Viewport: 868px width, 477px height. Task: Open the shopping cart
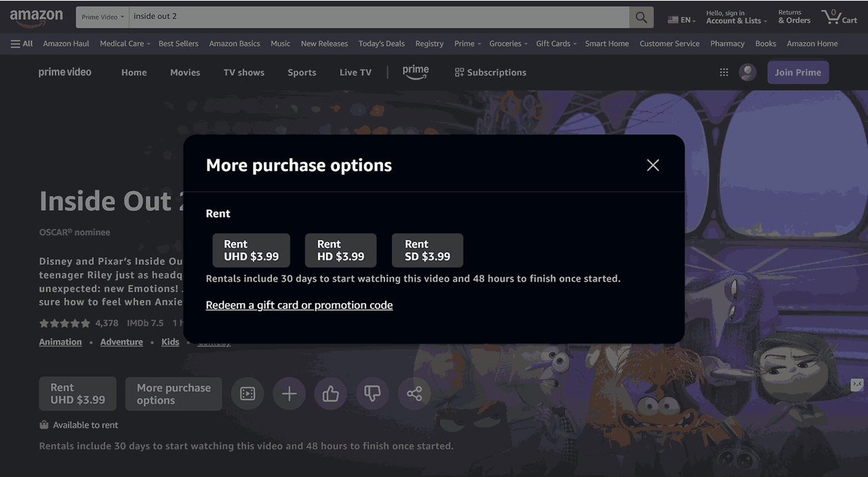(x=839, y=17)
